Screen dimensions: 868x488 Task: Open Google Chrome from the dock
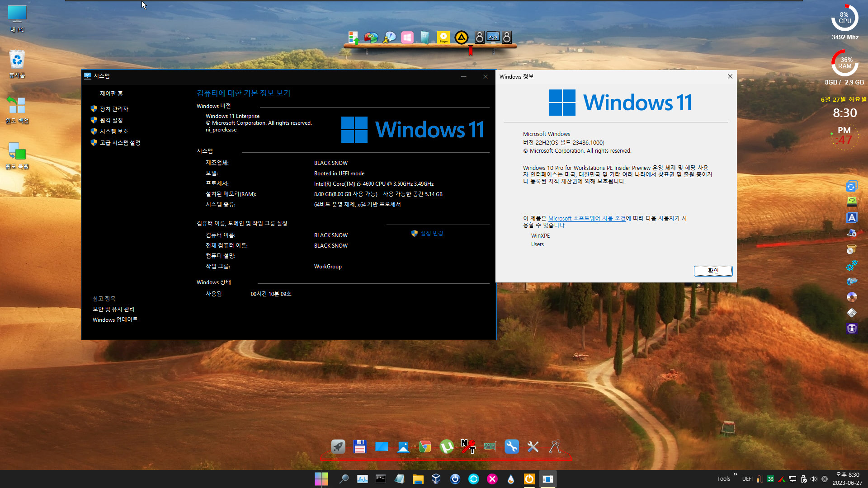(x=425, y=446)
